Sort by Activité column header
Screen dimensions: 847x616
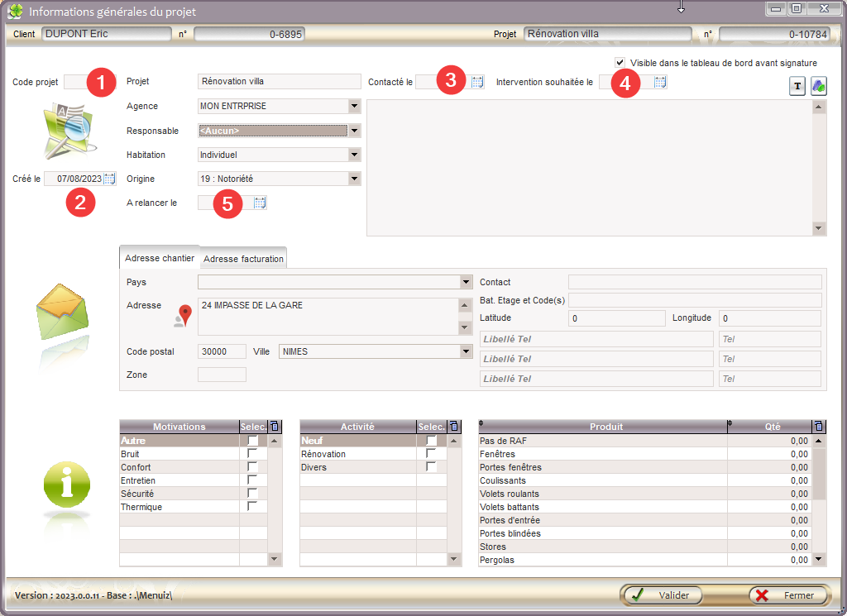point(357,427)
